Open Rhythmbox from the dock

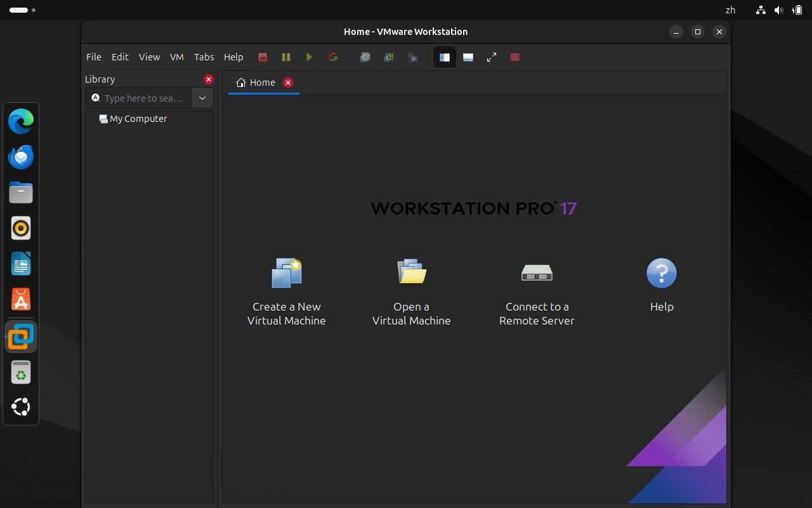click(x=21, y=228)
